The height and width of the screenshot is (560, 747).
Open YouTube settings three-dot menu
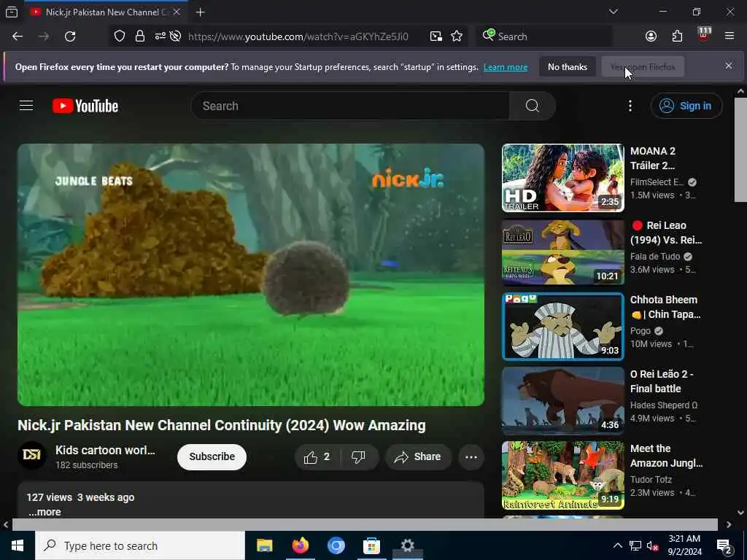[x=630, y=106]
